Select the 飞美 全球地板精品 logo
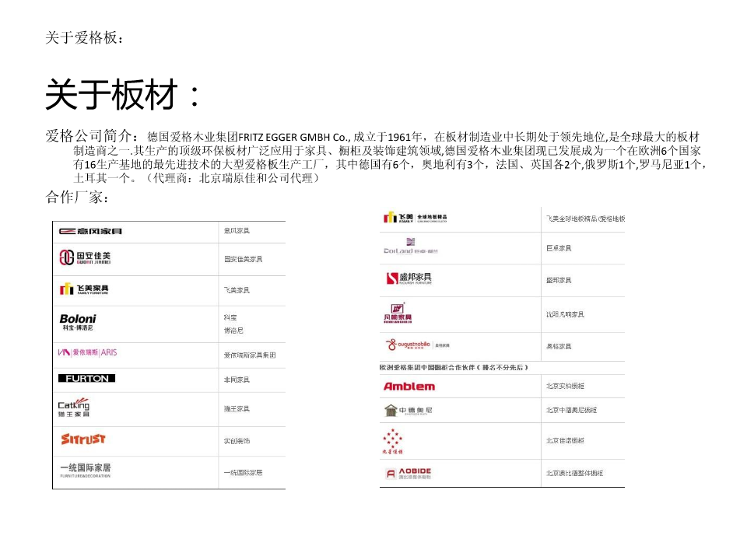Image resolution: width=747 pixels, height=560 pixels. [416, 218]
